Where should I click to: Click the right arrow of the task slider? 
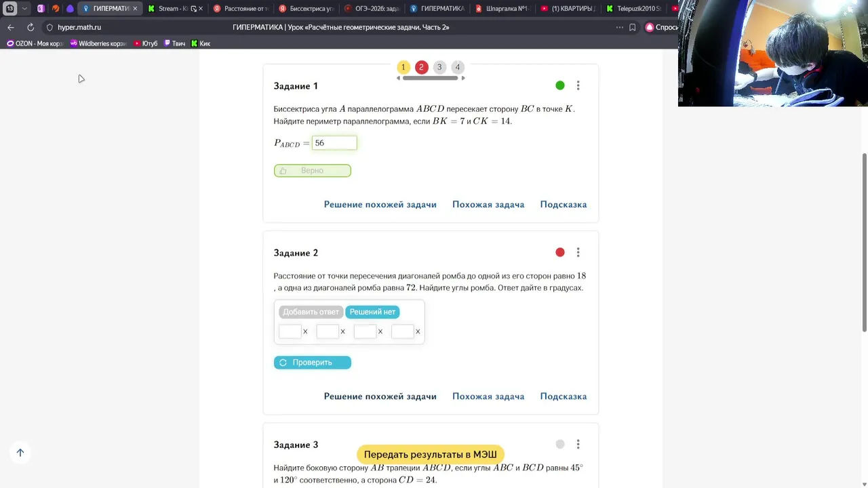tap(463, 79)
